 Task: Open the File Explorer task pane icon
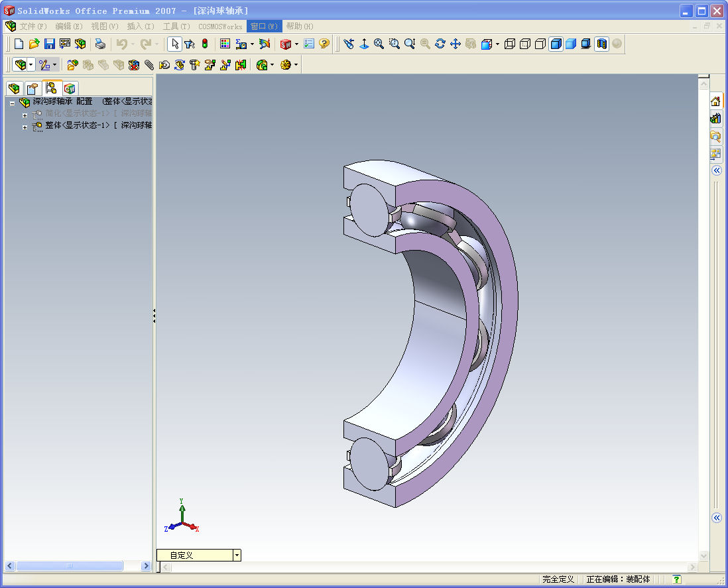point(715,136)
